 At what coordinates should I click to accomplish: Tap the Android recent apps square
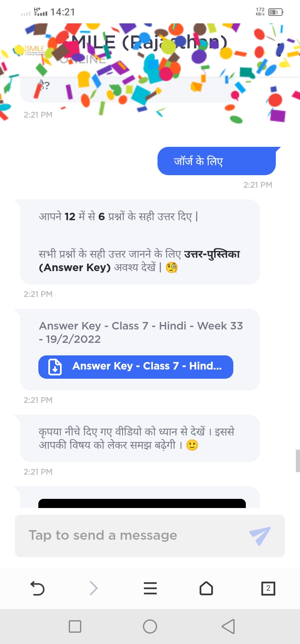(x=75, y=626)
